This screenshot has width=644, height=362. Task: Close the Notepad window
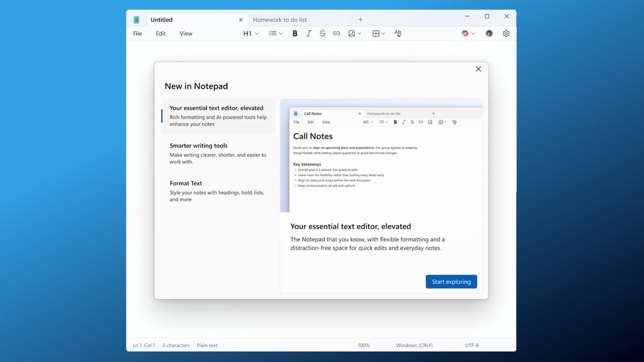point(507,17)
